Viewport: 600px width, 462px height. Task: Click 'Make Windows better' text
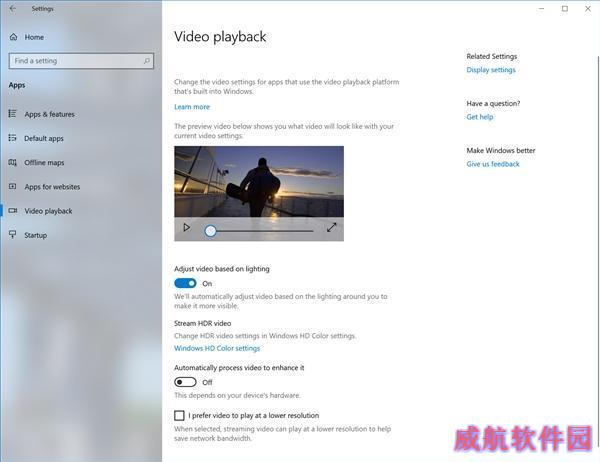pos(501,150)
